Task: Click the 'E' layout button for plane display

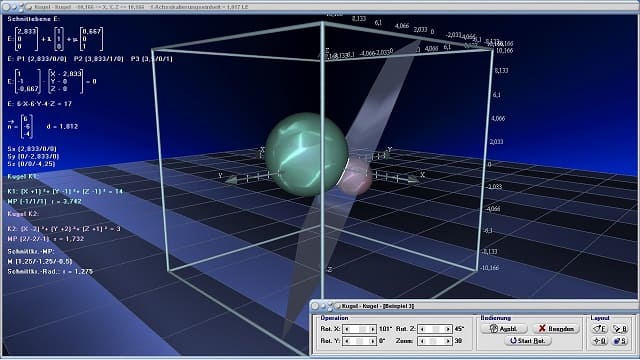Action: tap(600, 329)
